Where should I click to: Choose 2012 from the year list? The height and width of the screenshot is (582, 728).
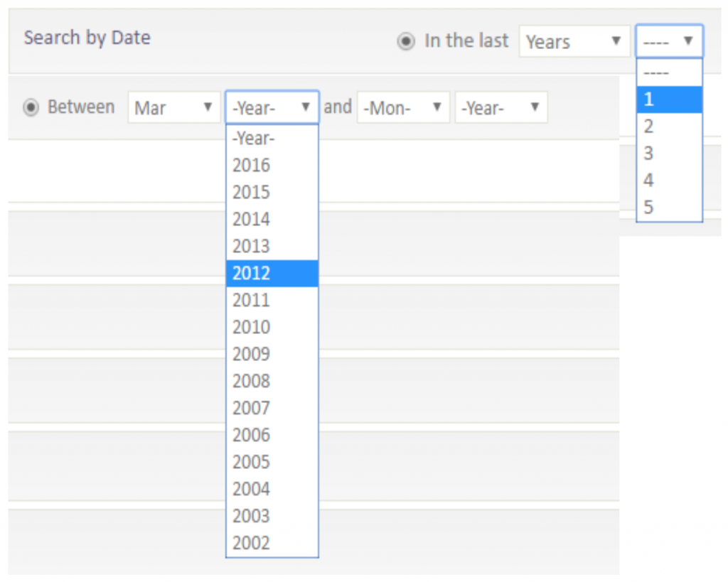(x=272, y=274)
